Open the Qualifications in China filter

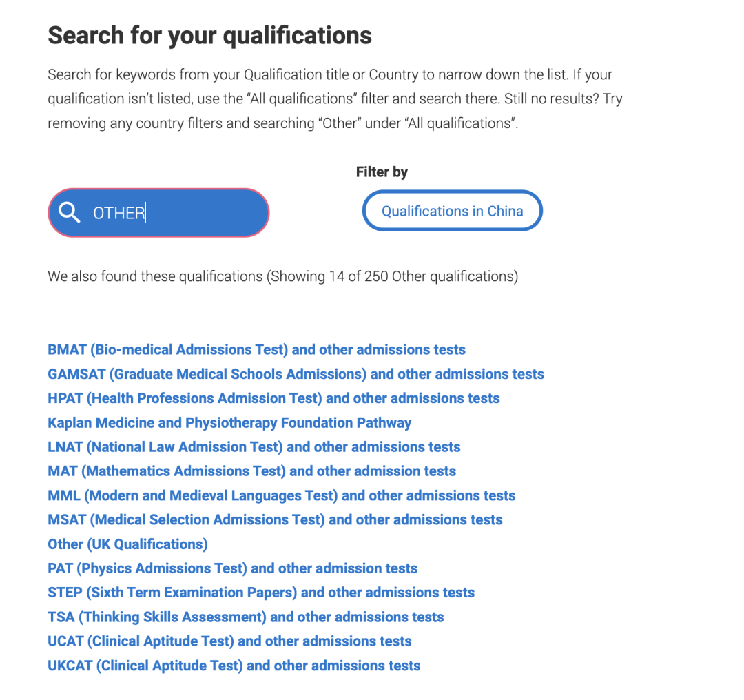(452, 211)
